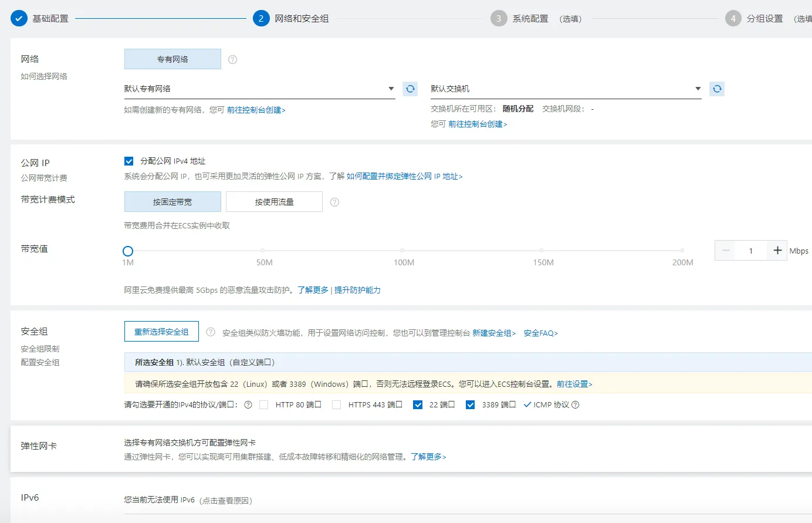Go to 基础配置 step tab

50,18
